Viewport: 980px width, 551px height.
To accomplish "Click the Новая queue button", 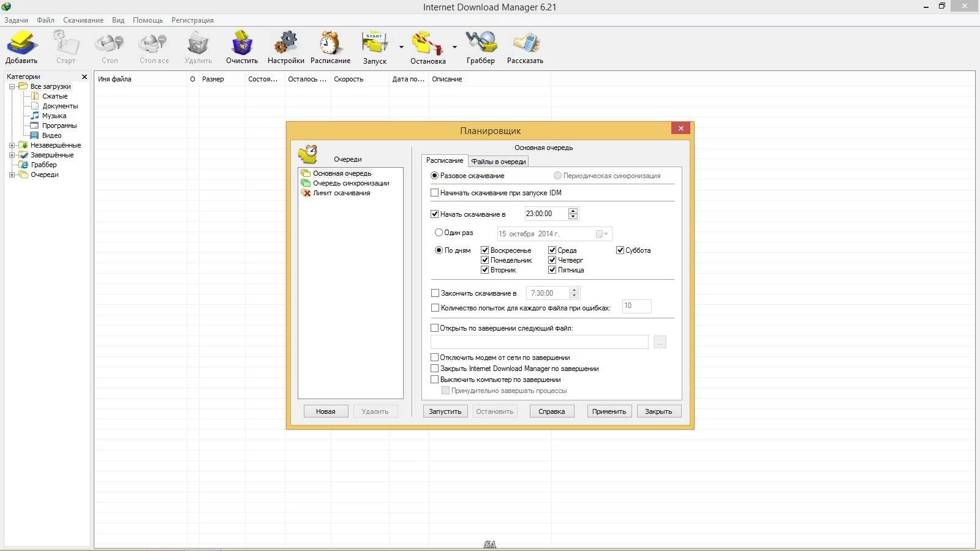I will 326,411.
